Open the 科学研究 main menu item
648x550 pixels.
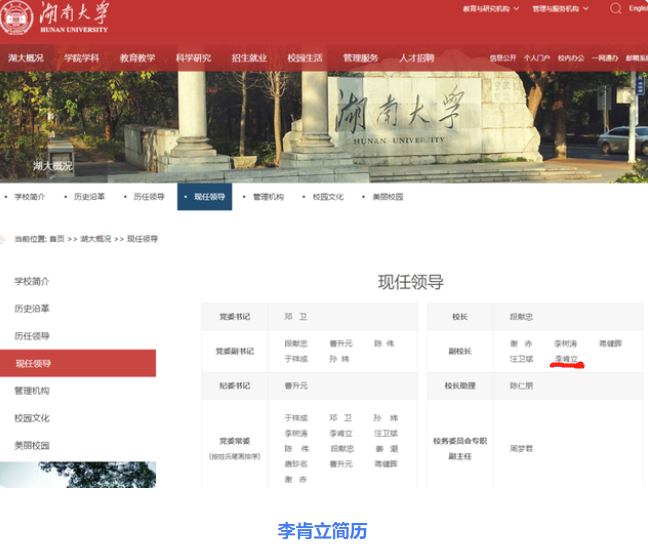[x=193, y=58]
